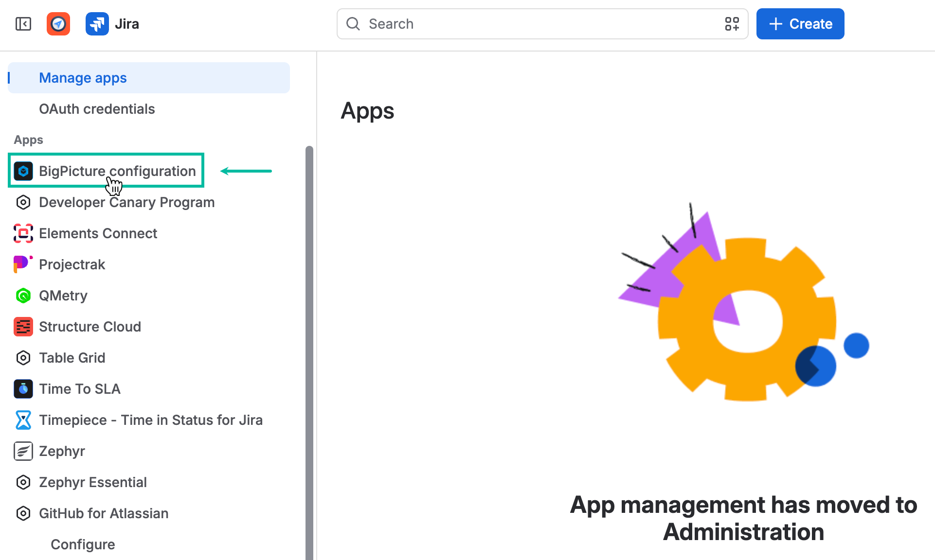Click the Jira logo icon
Image resolution: width=935 pixels, height=560 pixels.
coord(97,24)
